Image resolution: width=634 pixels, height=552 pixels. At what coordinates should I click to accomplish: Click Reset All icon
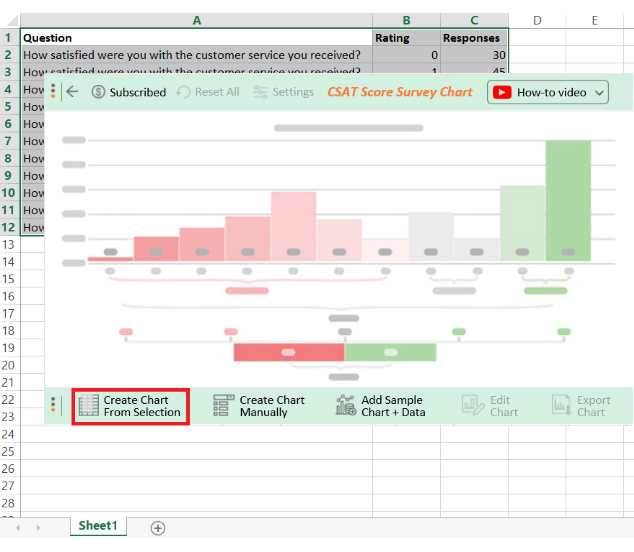(x=183, y=92)
